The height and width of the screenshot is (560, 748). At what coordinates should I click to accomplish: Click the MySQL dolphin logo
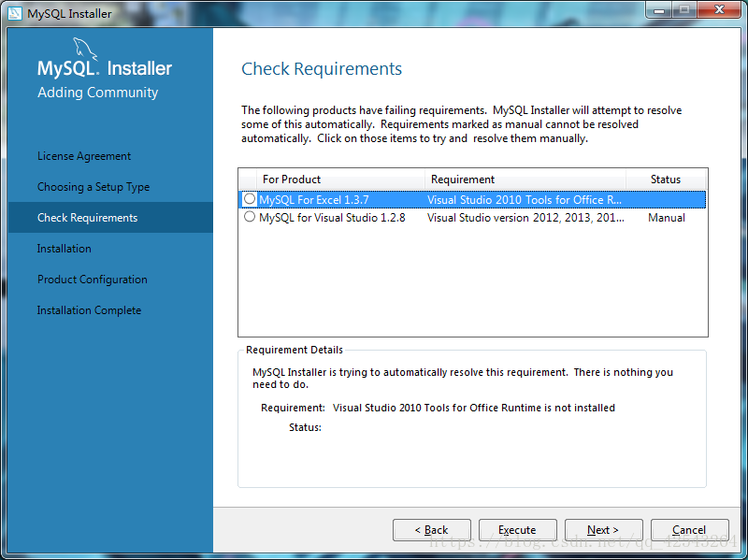point(84,50)
